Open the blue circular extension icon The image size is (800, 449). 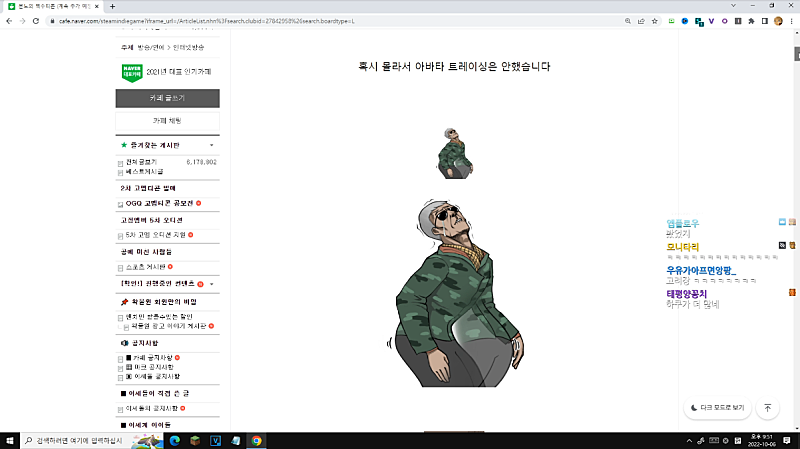(685, 21)
